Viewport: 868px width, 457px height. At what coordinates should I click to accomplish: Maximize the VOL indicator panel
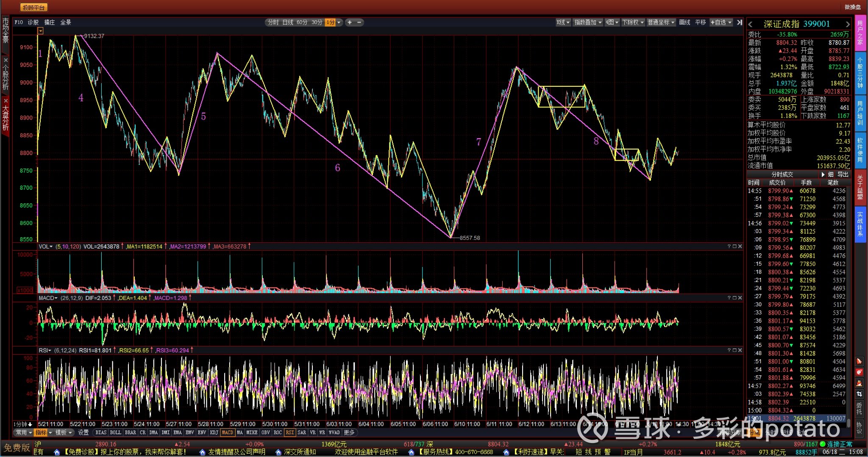[x=734, y=246]
